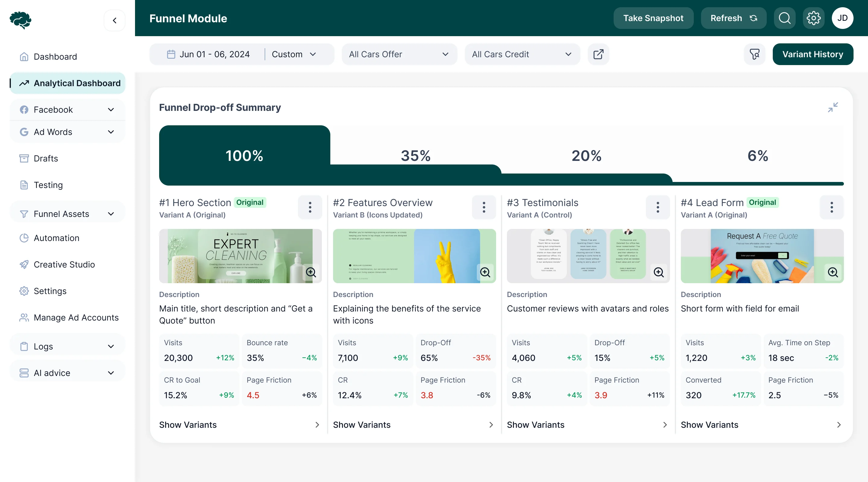This screenshot has width=868, height=482.
Task: Open the All Cars Credit dropdown
Action: (x=522, y=54)
